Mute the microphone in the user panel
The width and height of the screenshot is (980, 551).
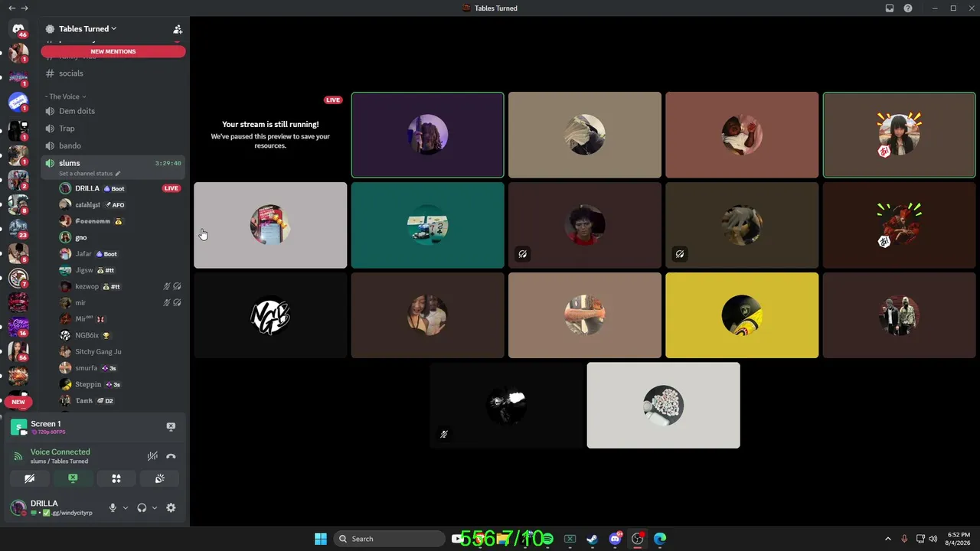click(113, 507)
